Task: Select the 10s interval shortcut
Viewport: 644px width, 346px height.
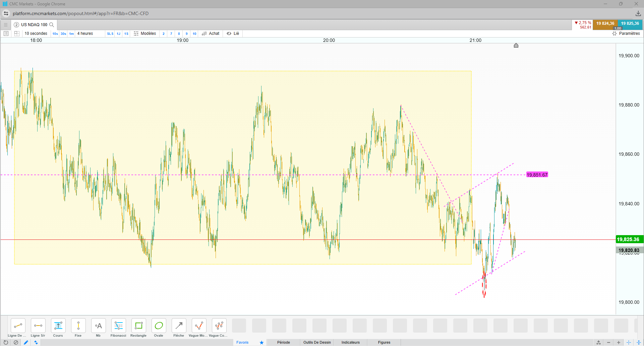Action: [x=55, y=33]
